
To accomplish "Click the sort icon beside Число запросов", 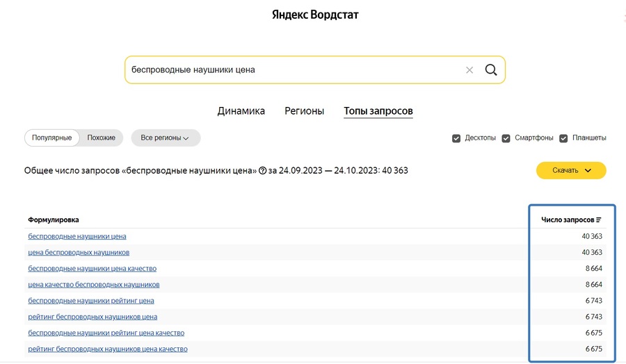I will click(598, 220).
